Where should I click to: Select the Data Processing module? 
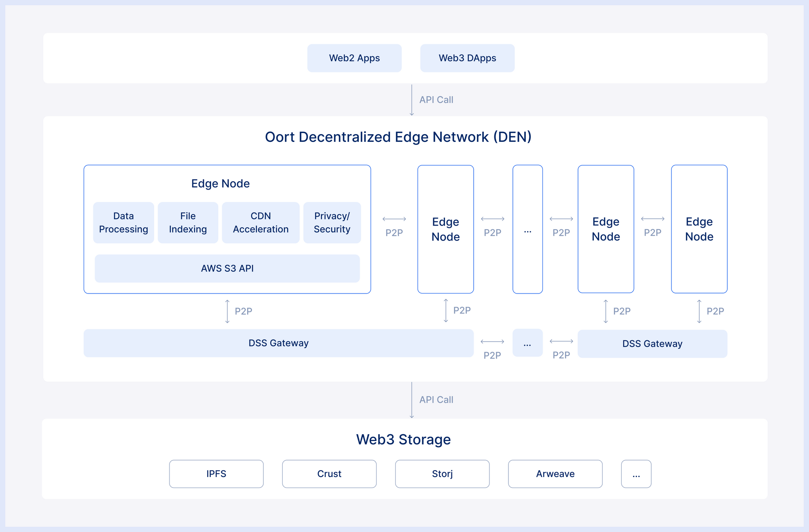click(123, 222)
